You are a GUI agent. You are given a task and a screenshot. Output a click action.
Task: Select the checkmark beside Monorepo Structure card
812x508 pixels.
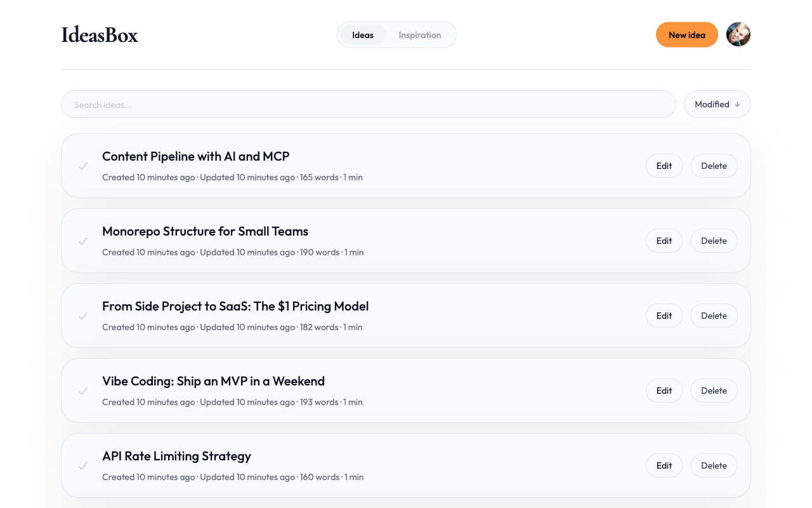pos(83,241)
